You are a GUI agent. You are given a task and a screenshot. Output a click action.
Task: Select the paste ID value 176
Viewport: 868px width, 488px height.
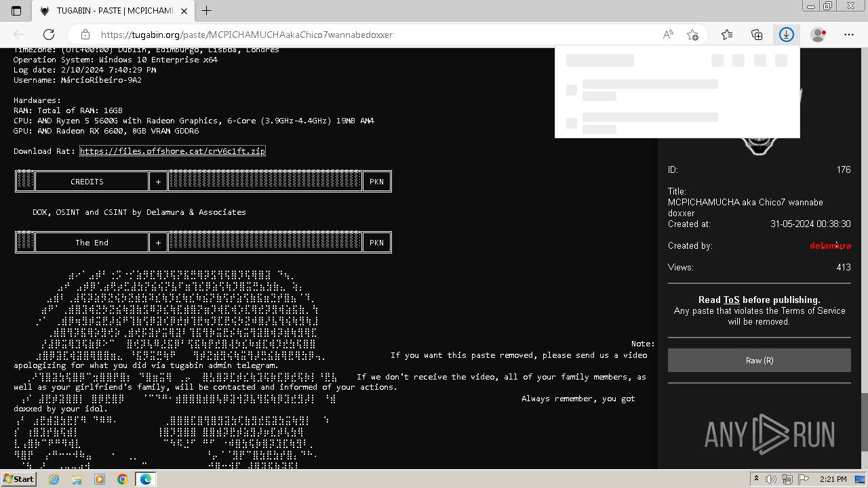844,169
